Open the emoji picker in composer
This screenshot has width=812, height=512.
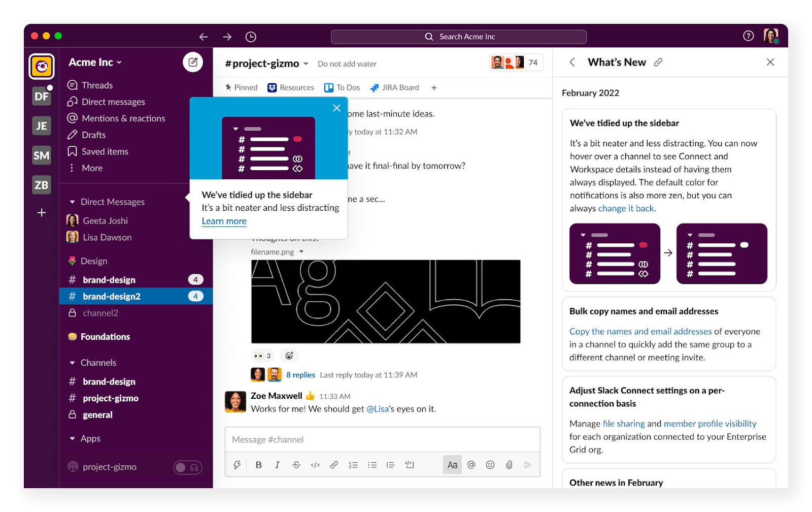click(x=490, y=465)
